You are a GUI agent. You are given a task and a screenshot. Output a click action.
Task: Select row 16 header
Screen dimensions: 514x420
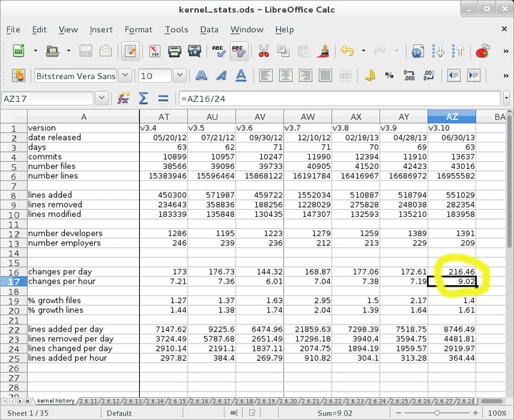click(x=14, y=272)
